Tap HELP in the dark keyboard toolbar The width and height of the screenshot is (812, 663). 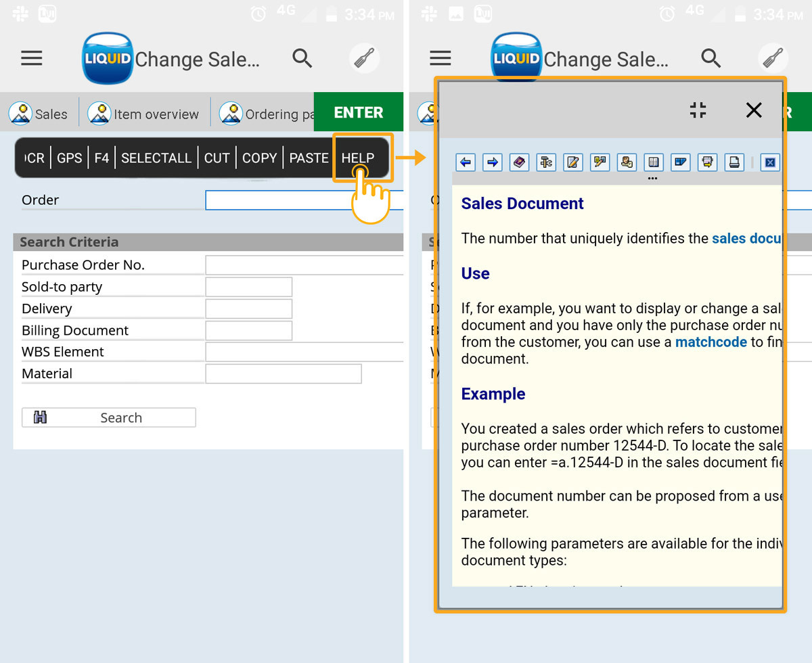[x=358, y=158]
